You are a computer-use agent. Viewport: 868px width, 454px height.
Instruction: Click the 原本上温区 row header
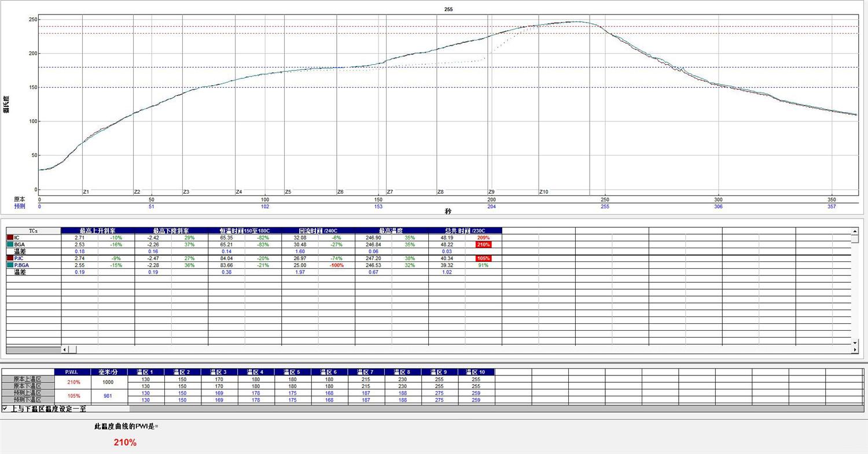28,379
